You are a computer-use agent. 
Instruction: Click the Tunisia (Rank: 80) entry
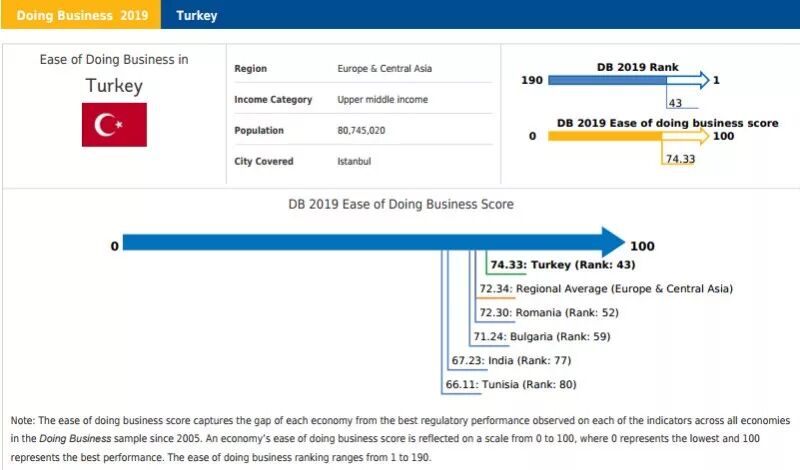pyautogui.click(x=511, y=384)
